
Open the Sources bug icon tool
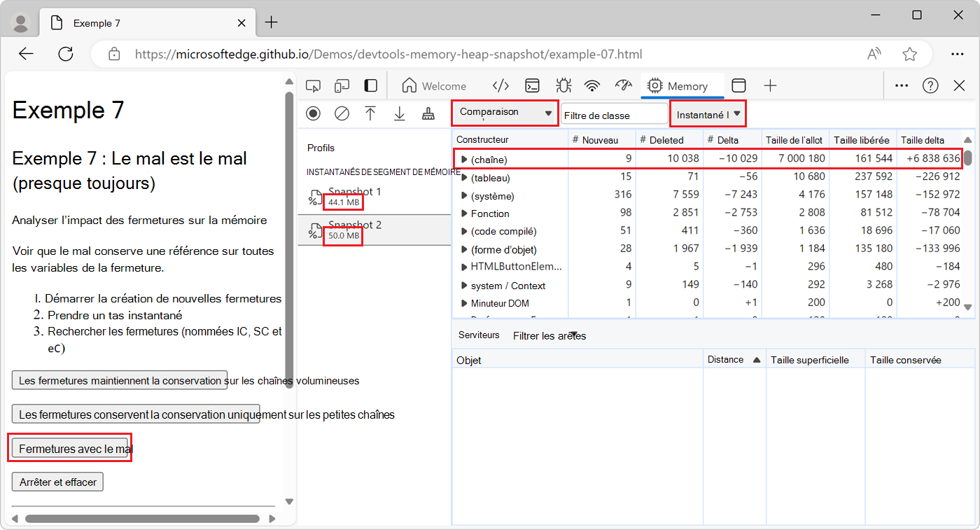(563, 86)
